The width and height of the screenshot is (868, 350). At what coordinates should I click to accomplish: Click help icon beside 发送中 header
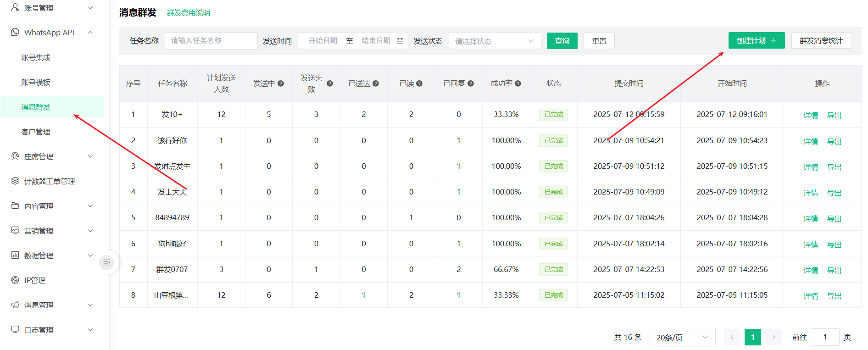point(281,83)
